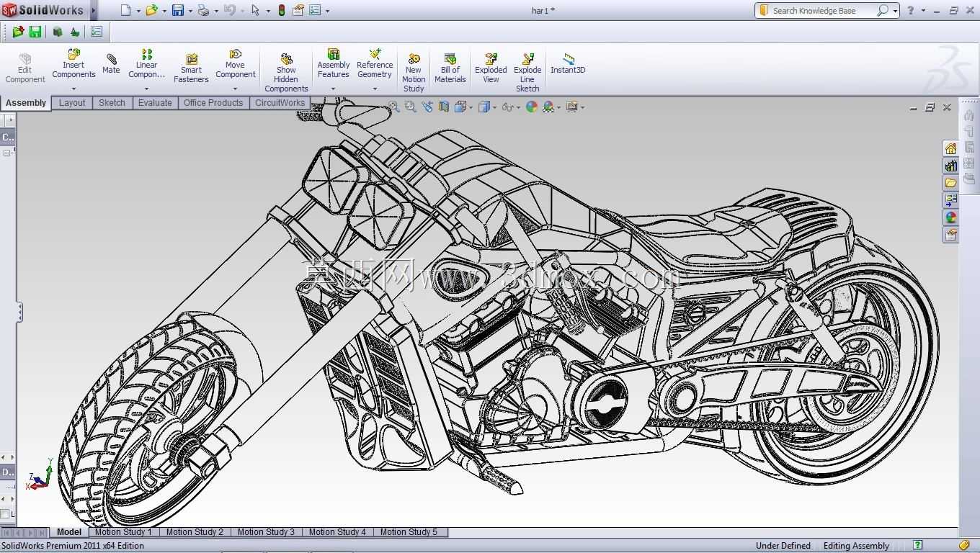
Task: Switch to CircuitWorks tab
Action: [280, 103]
